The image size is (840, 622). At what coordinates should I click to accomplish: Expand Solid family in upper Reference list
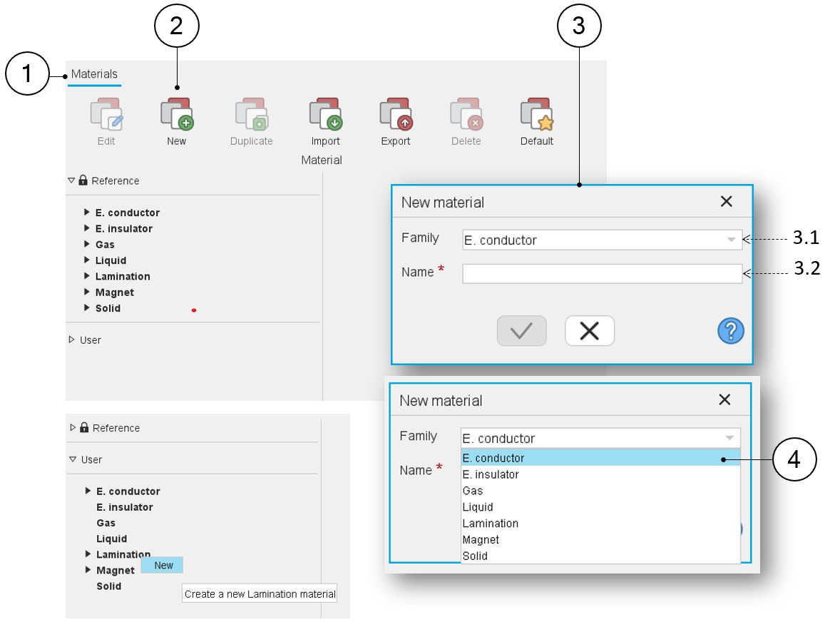[x=87, y=308]
